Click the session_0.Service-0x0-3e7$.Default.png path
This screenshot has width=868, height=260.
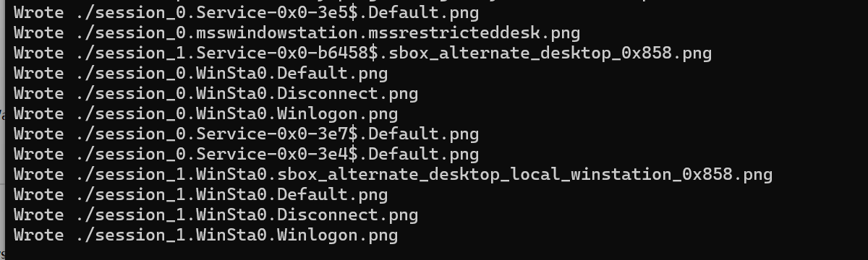pyautogui.click(x=276, y=134)
